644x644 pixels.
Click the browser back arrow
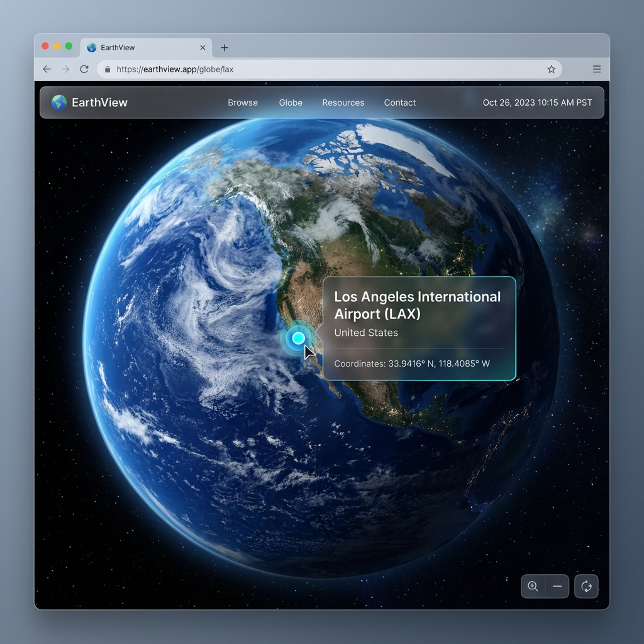47,69
